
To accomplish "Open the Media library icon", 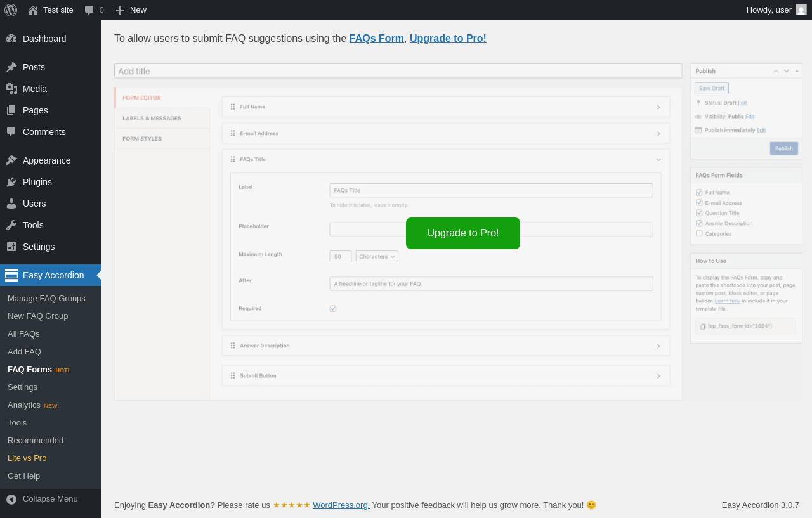I will [x=11, y=89].
